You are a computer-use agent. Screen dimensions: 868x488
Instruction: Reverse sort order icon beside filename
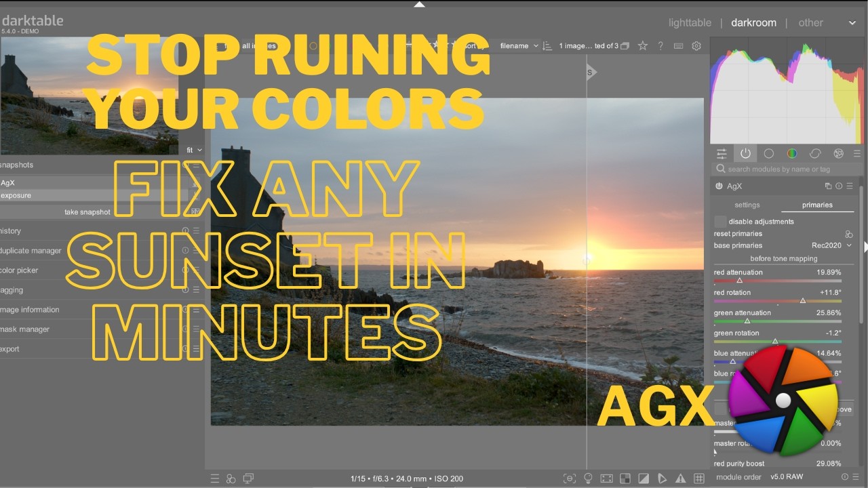tap(547, 46)
